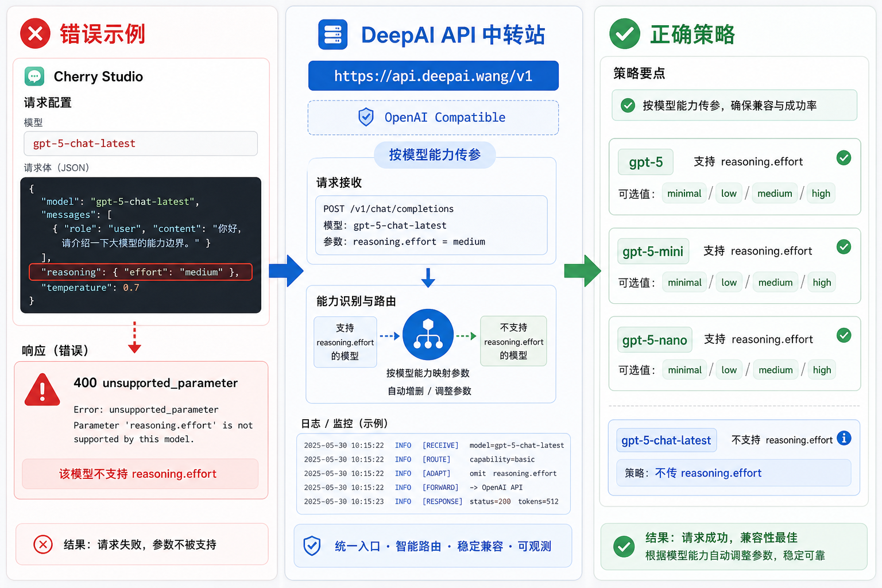Click the "temperature": 0.7 line

coord(90,288)
